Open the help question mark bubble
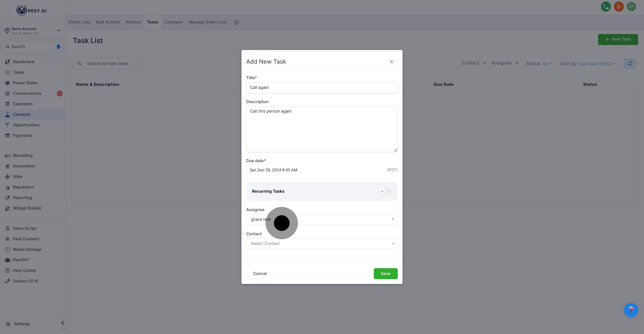 (x=631, y=310)
